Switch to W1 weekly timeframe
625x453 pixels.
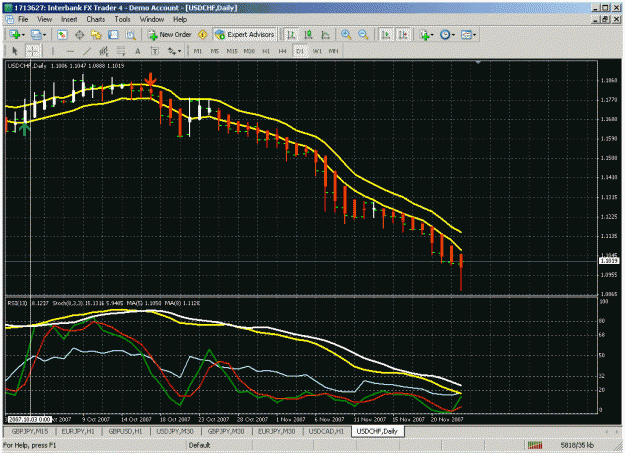(317, 51)
